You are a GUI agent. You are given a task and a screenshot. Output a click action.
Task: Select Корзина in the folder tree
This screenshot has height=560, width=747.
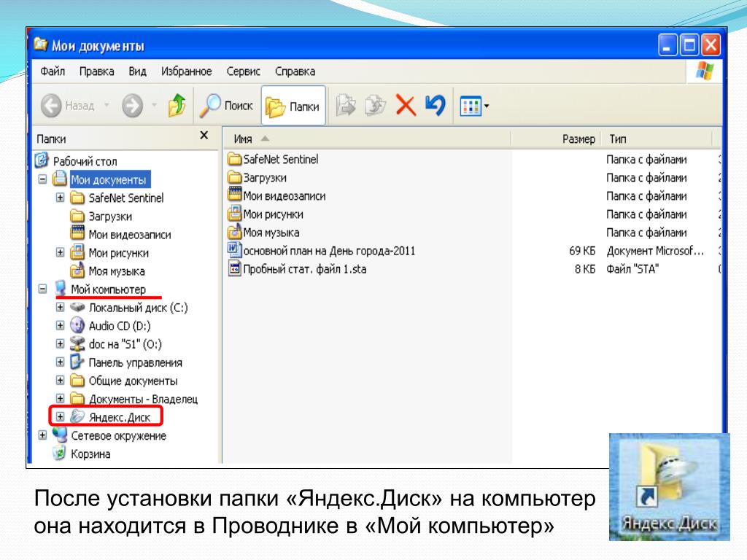pos(90,454)
